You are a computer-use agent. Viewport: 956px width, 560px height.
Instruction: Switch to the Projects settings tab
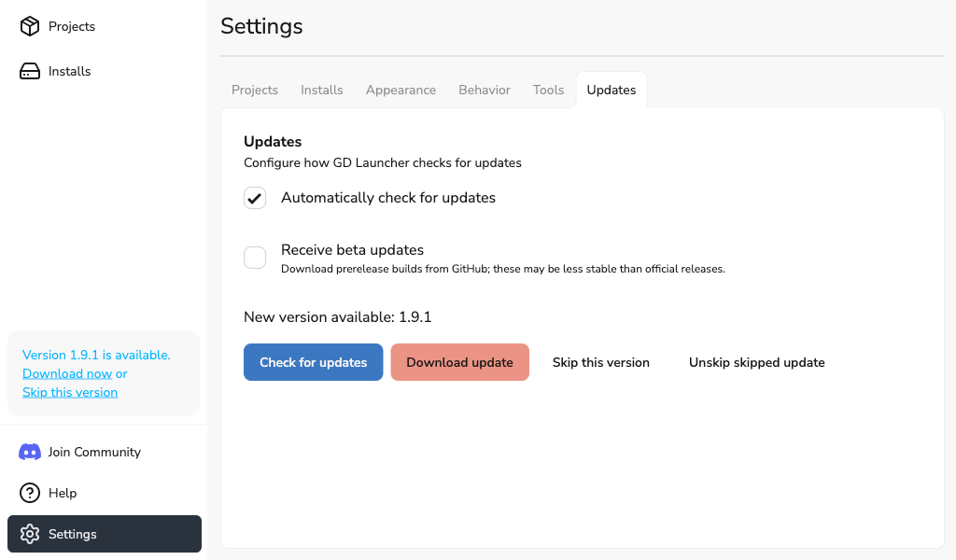coord(255,90)
